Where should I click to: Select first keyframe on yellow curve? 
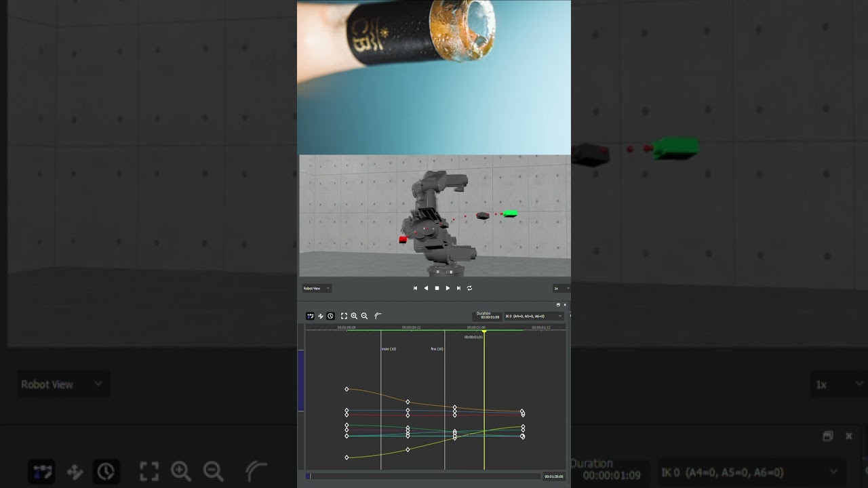(347, 457)
